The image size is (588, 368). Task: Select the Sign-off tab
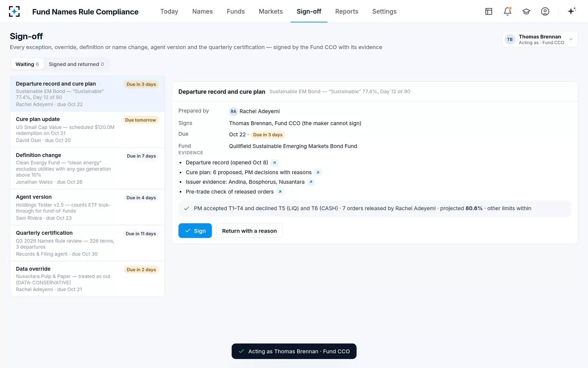click(x=309, y=11)
